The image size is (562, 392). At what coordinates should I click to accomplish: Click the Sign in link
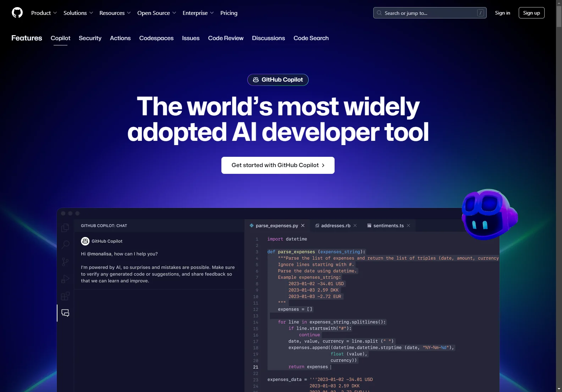click(x=502, y=13)
